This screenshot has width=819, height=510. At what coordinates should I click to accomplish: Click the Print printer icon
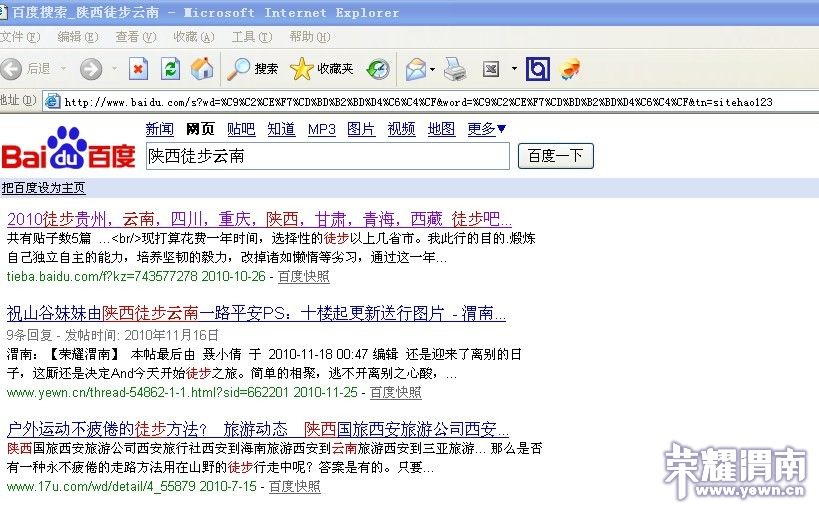tap(455, 69)
